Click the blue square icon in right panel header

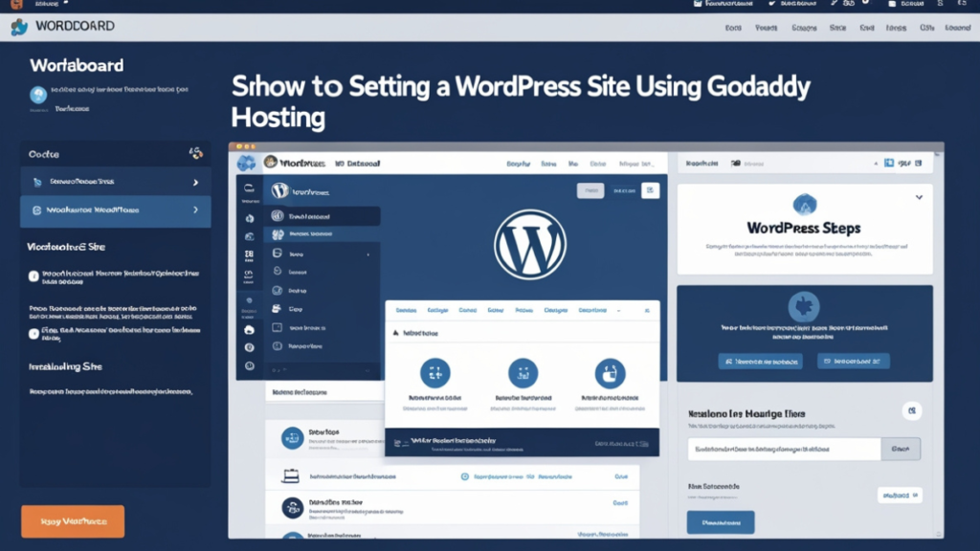coord(889,163)
